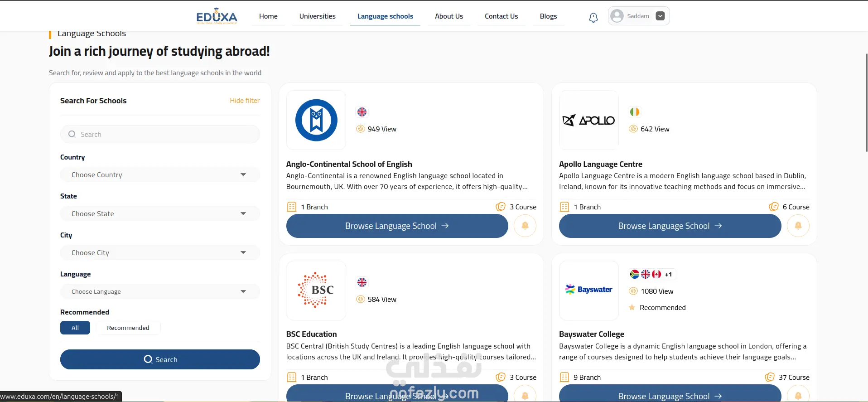Click the page vertical scrollbar
Screen dimensions: 868x402
[x=866, y=102]
